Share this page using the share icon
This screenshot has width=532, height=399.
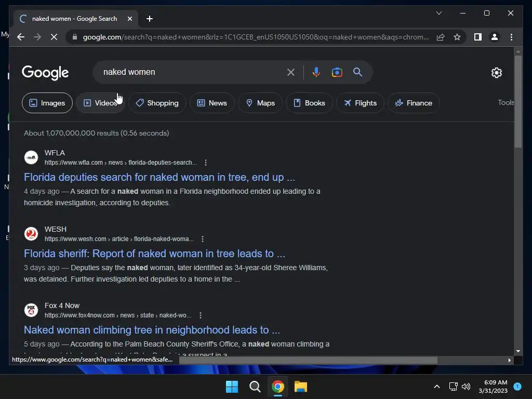point(441,37)
